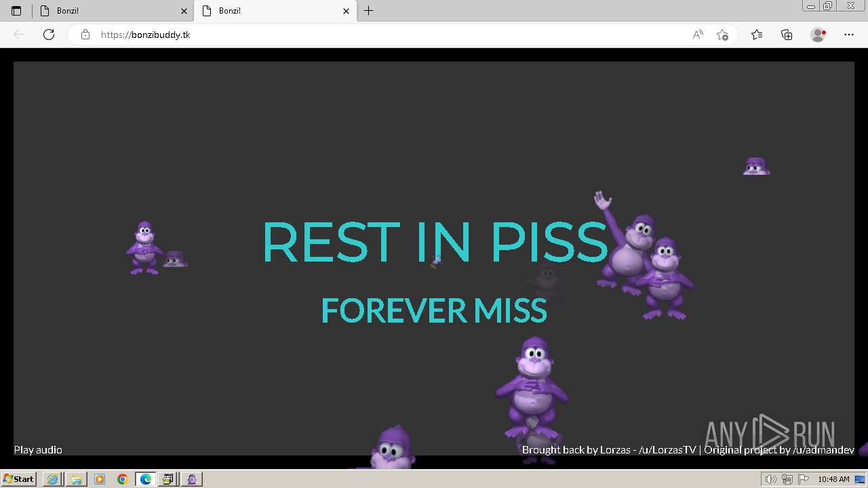Click 'Original project by /u/admandev' text
This screenshot has width=868, height=488.
tap(779, 450)
